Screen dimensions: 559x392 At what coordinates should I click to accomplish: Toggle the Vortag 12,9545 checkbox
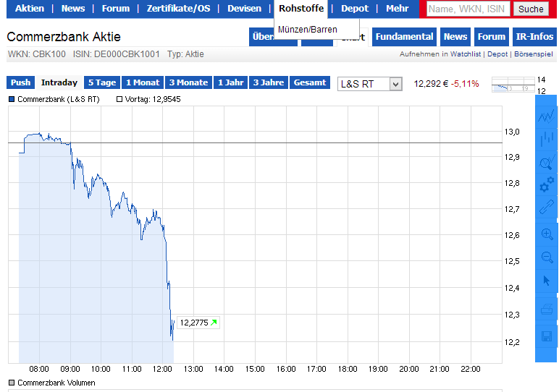[119, 99]
